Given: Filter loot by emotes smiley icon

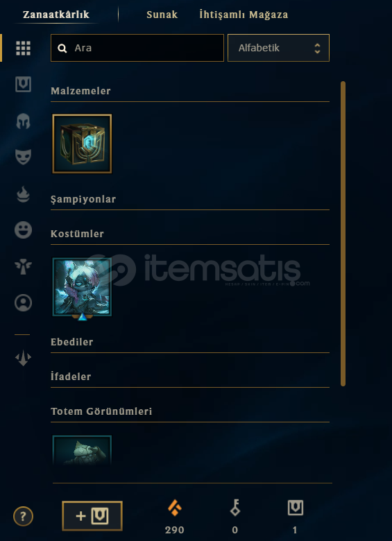Looking at the screenshot, I should 23,230.
